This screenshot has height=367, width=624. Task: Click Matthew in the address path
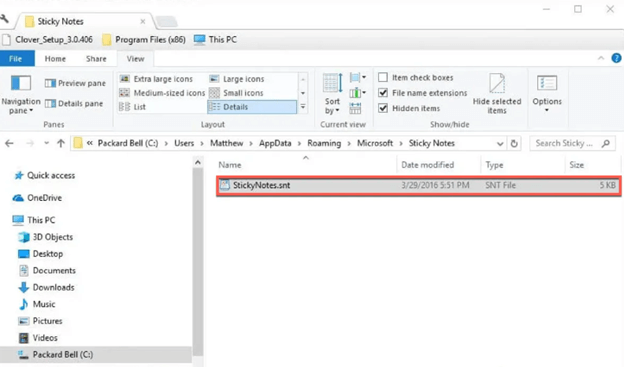pyautogui.click(x=226, y=143)
